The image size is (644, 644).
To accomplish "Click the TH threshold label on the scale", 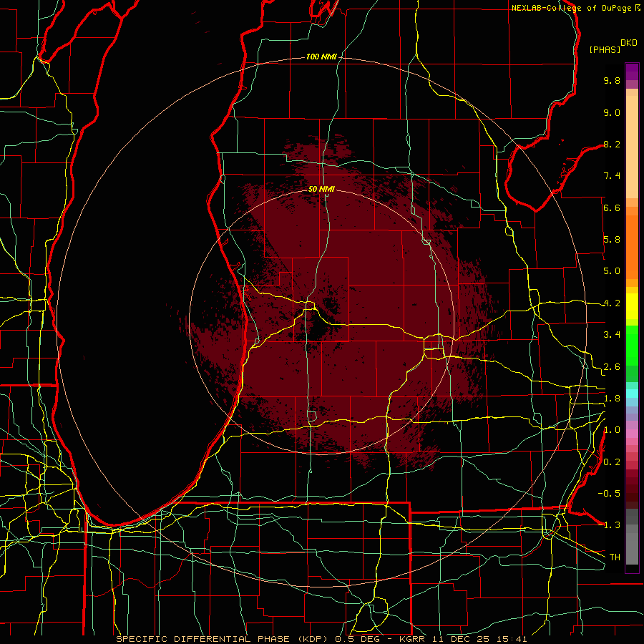I will [615, 557].
